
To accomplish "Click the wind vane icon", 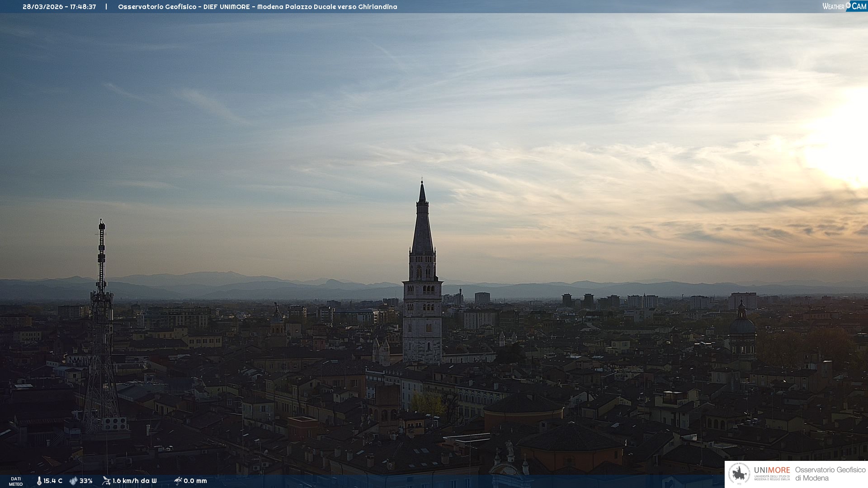I will [x=106, y=481].
